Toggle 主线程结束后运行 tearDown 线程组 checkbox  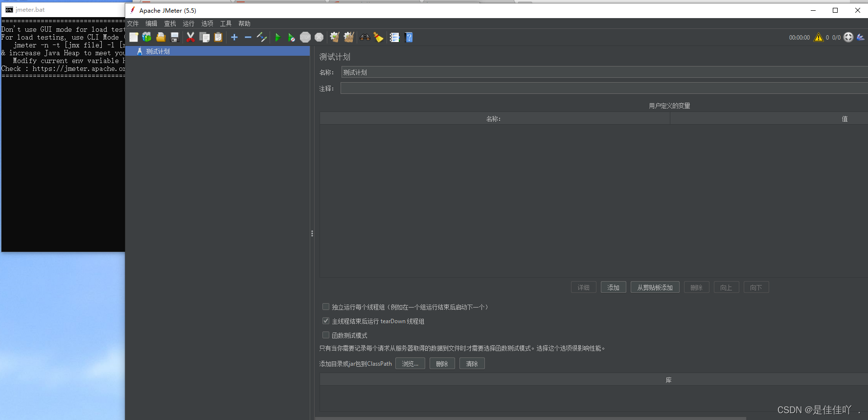pos(326,321)
